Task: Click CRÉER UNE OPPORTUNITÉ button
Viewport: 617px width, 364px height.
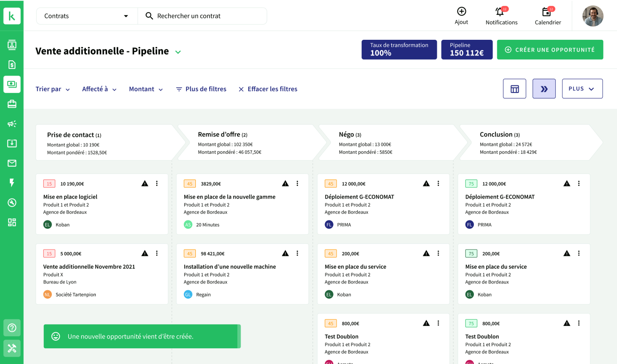Action: click(x=549, y=50)
